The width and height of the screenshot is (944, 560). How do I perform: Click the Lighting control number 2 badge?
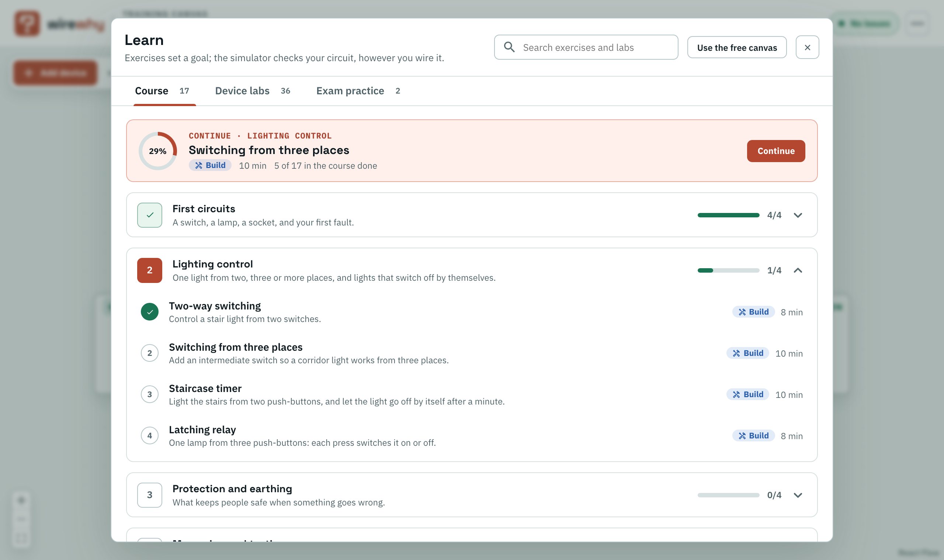click(150, 270)
